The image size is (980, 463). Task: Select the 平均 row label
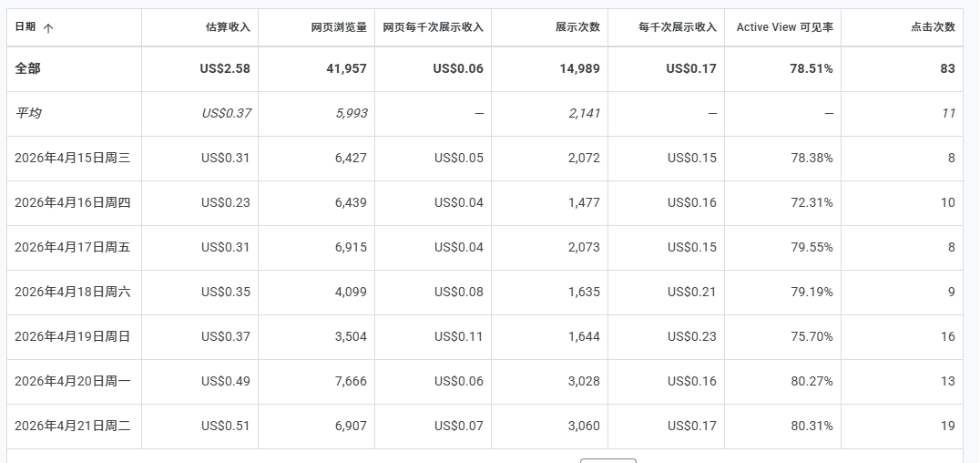pos(27,113)
